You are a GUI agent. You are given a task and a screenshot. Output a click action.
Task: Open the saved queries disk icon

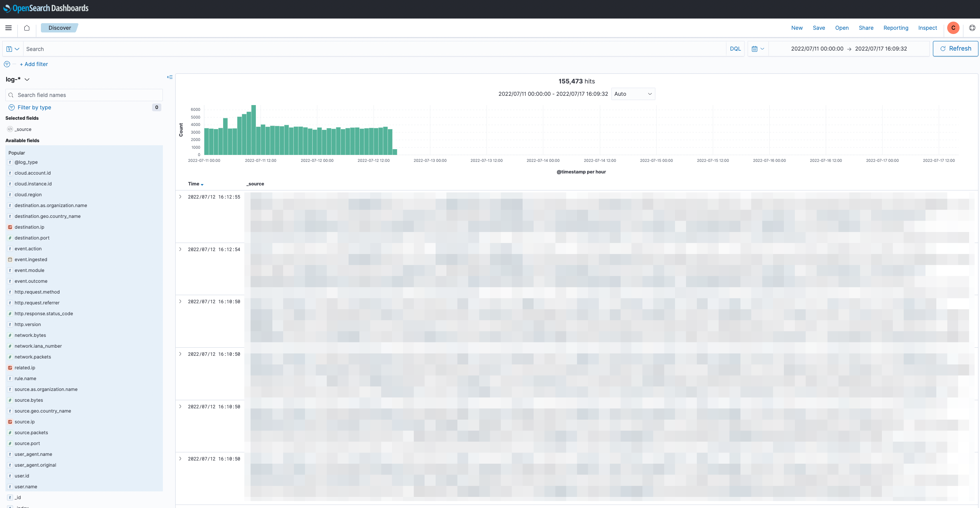[x=13, y=49]
